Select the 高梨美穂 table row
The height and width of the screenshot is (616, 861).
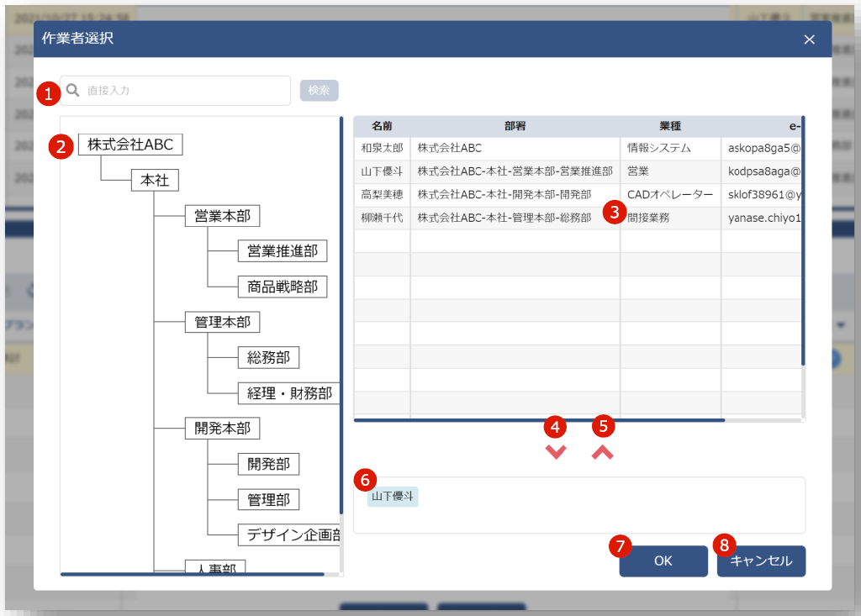point(382,194)
